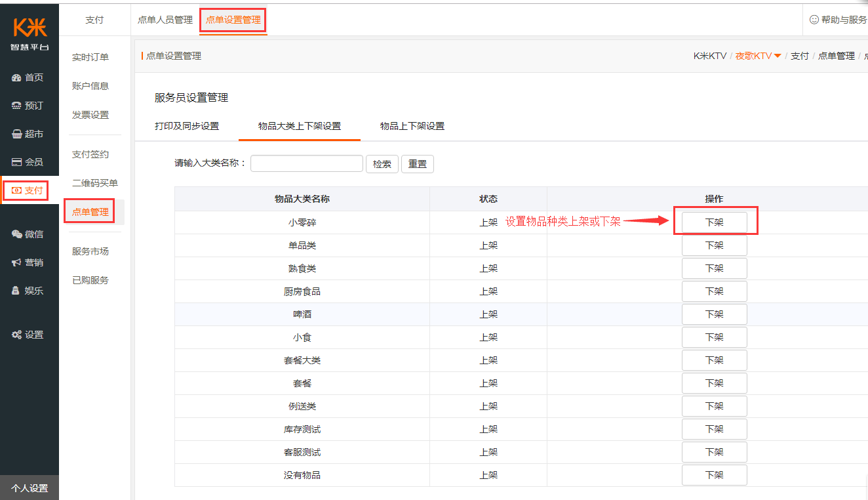Image resolution: width=868 pixels, height=500 pixels.
Task: Open 个人设置 at sidebar bottom
Action: (30, 488)
